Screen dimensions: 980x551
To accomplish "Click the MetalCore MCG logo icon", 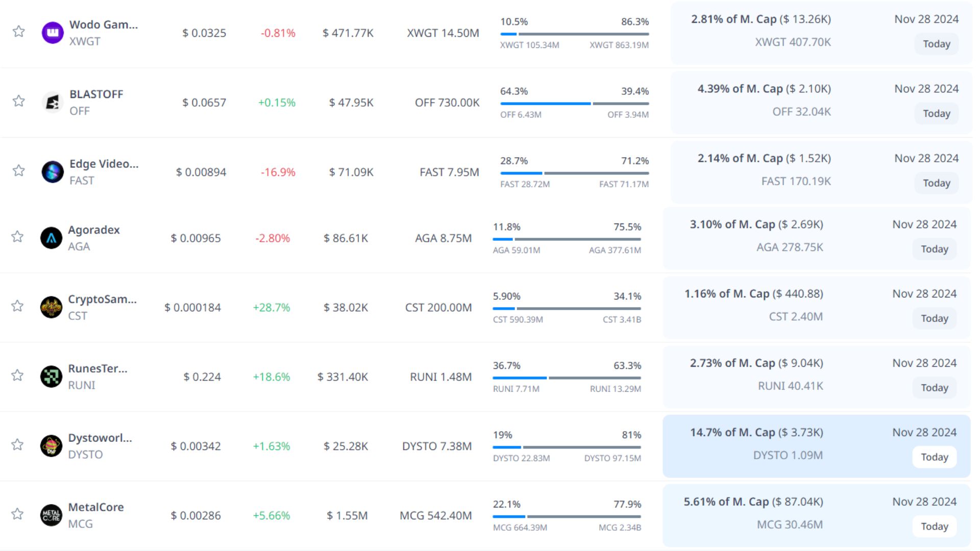I will click(x=51, y=515).
